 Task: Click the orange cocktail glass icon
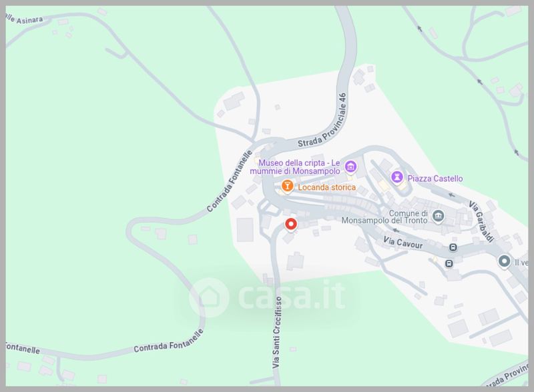(287, 186)
